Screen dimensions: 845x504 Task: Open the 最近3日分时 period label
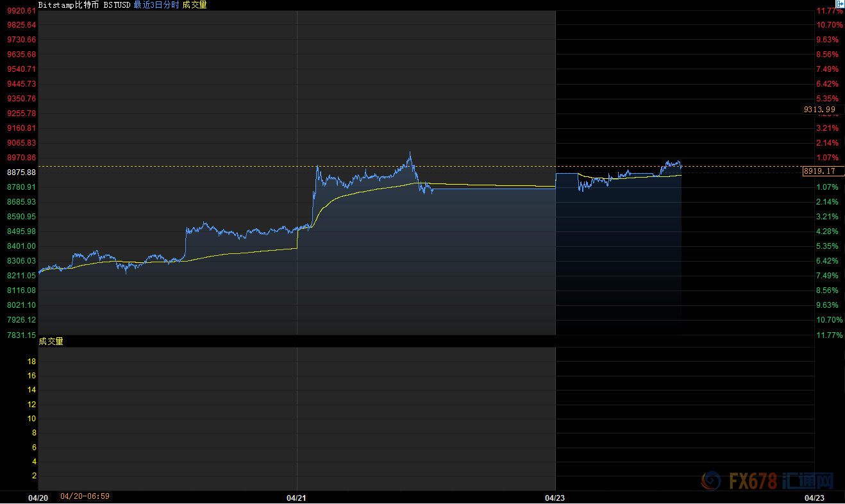(x=156, y=4)
